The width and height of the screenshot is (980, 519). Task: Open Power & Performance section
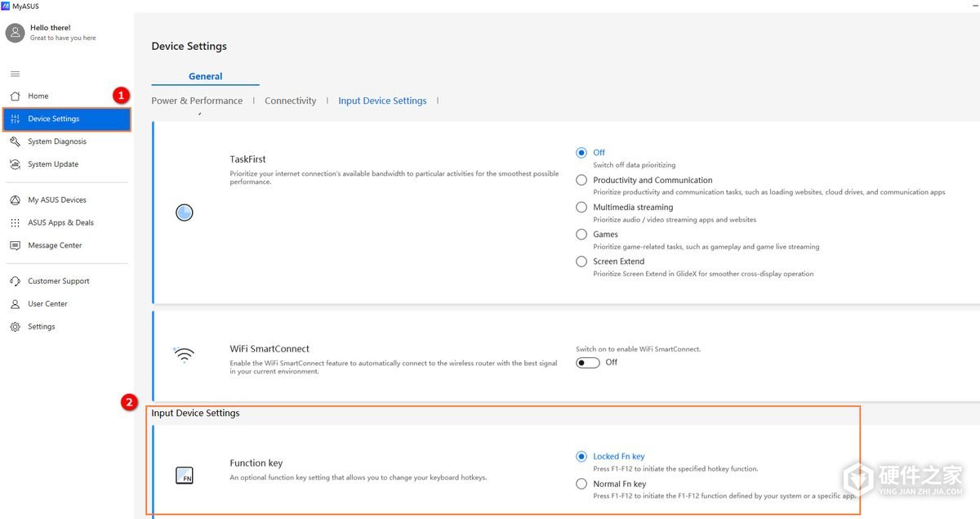[x=197, y=101]
